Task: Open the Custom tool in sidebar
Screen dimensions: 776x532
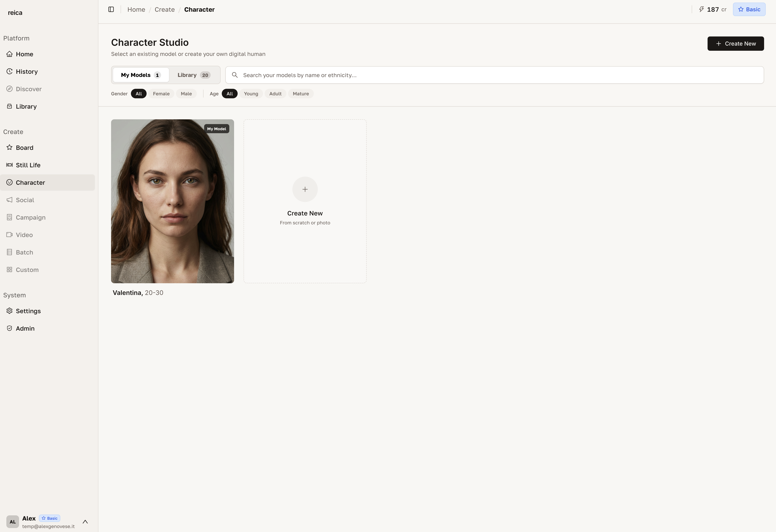Action: tap(27, 269)
